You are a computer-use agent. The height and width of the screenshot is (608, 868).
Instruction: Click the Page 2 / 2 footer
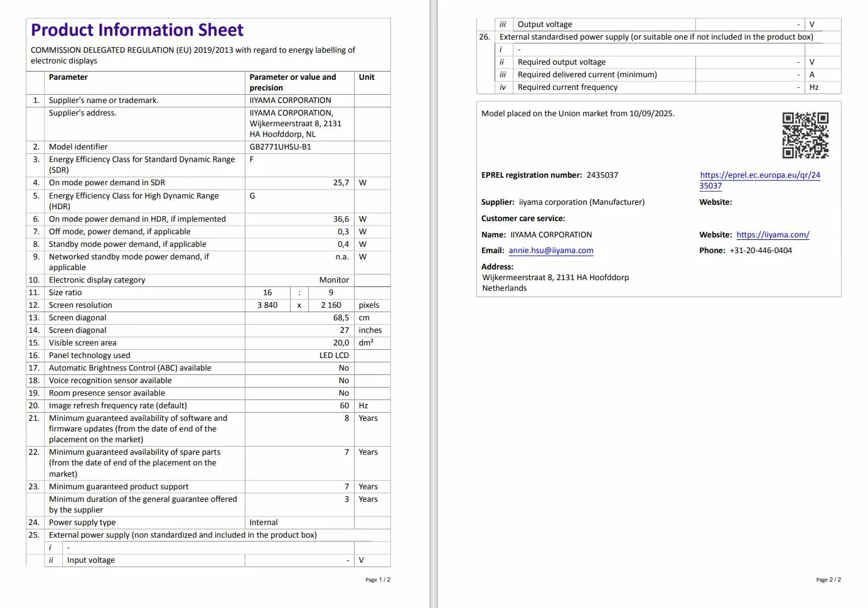[x=828, y=580]
